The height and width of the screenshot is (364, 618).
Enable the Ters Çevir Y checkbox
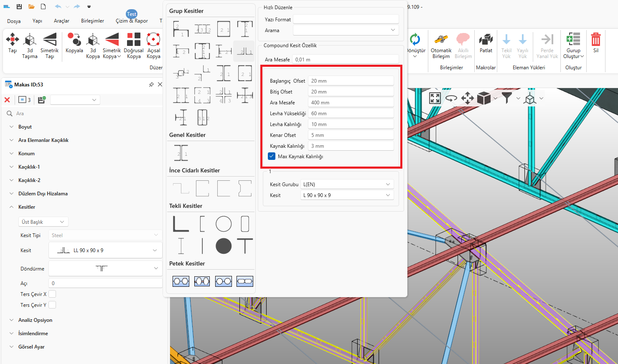tap(52, 305)
